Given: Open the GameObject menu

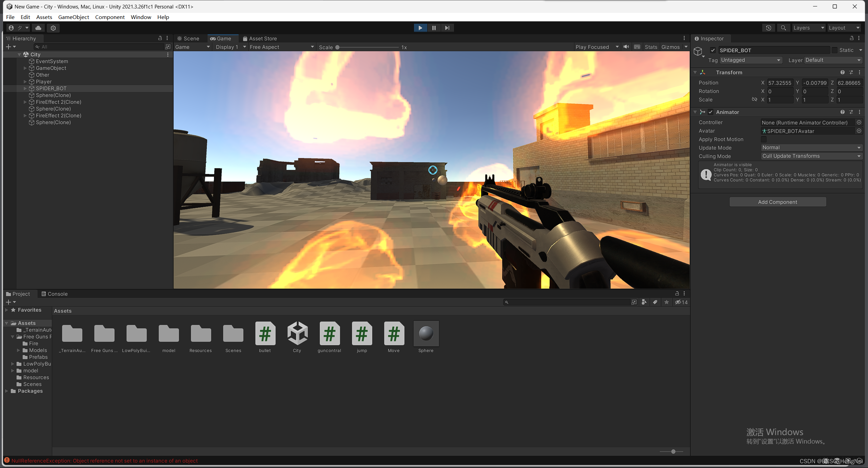Looking at the screenshot, I should (x=74, y=17).
